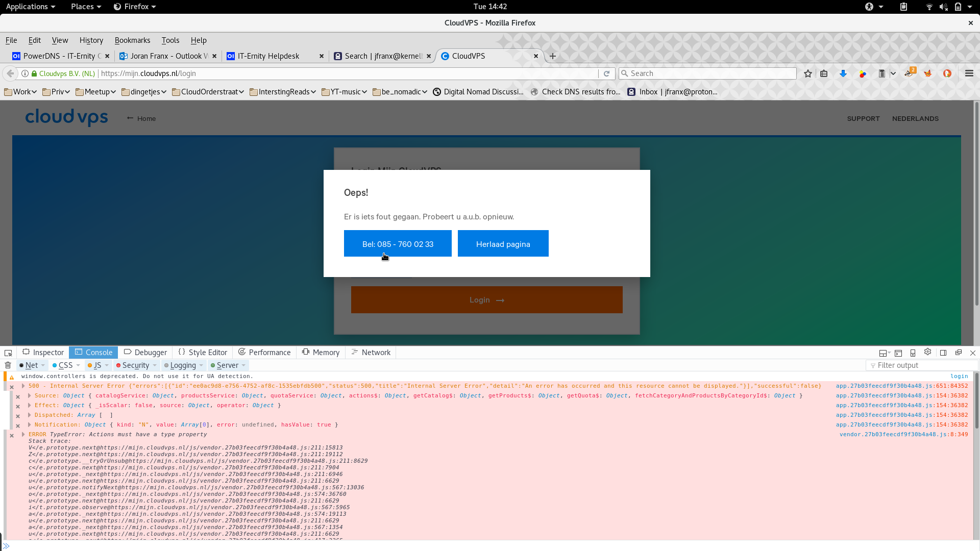Close the PowerDNS tab
980x551 pixels.
click(x=107, y=56)
